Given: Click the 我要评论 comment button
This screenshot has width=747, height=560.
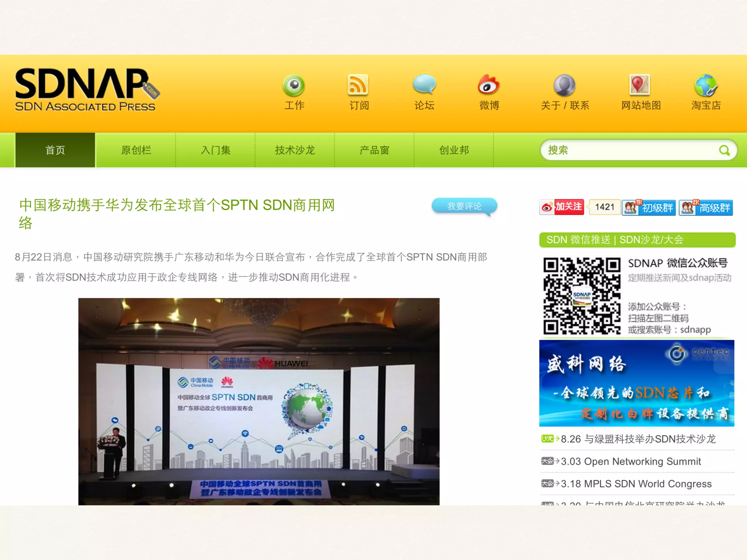Looking at the screenshot, I should [x=464, y=206].
